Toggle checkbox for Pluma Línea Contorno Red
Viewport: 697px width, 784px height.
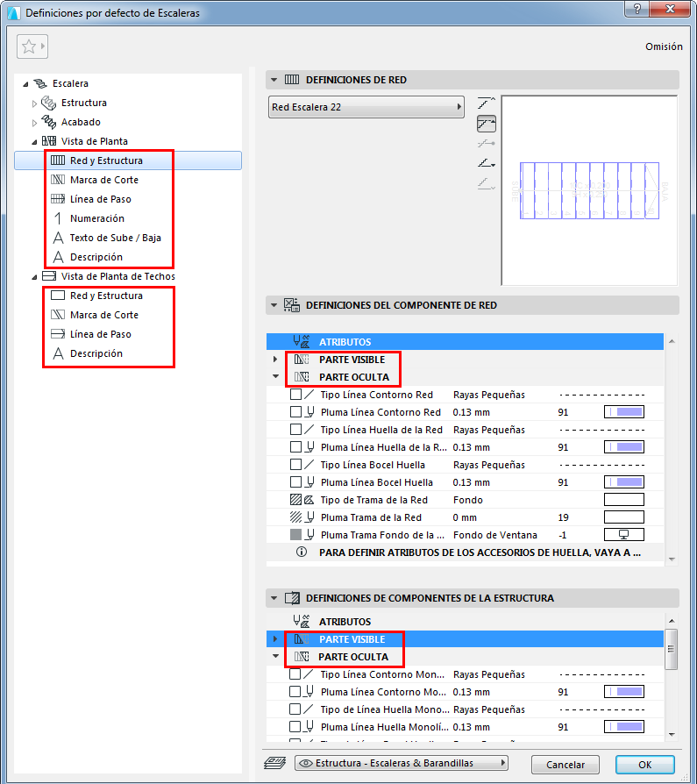(296, 412)
